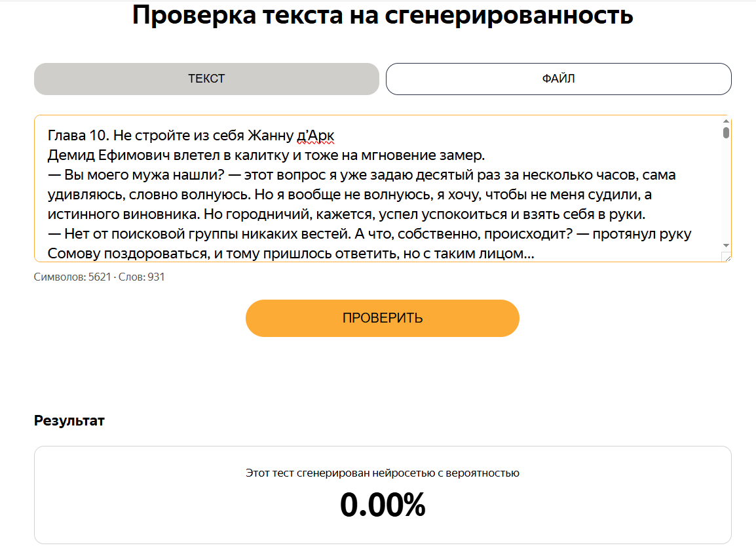The height and width of the screenshot is (554, 756).
Task: Click the words Глава 10 in the text
Action: tap(78, 136)
